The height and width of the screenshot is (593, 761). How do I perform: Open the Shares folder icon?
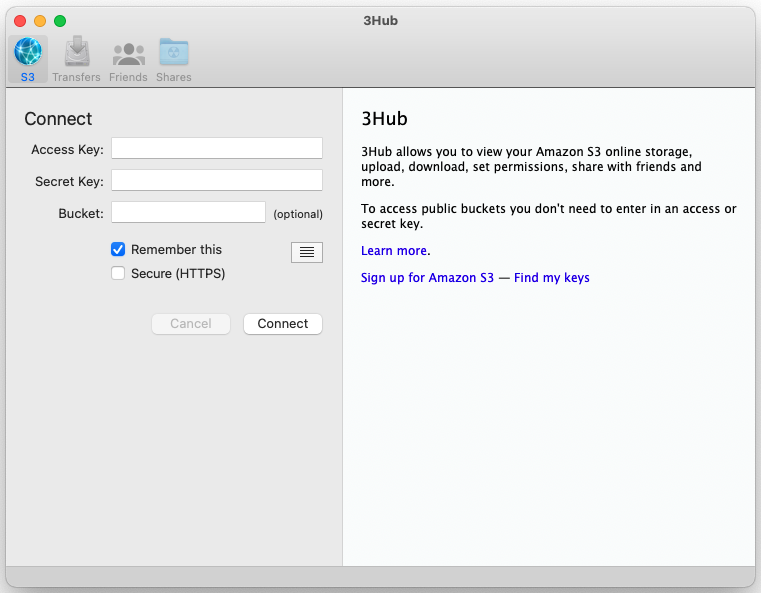174,52
